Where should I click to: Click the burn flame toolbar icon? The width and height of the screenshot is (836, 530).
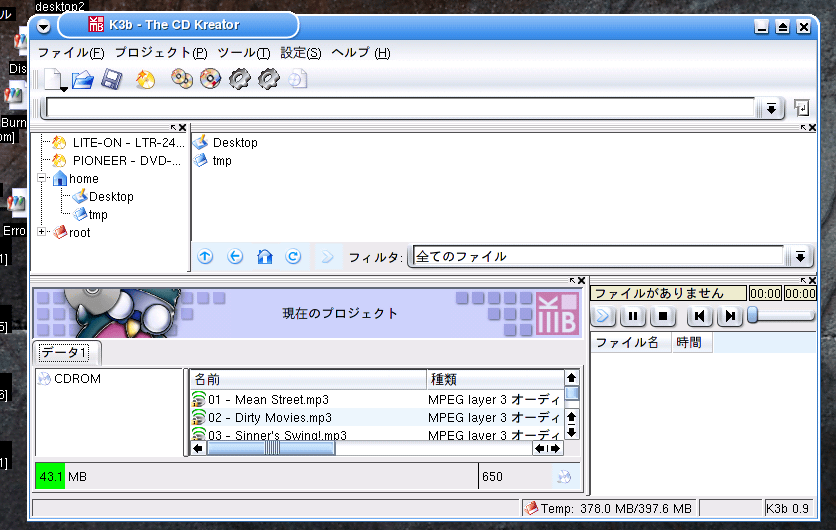[x=145, y=79]
